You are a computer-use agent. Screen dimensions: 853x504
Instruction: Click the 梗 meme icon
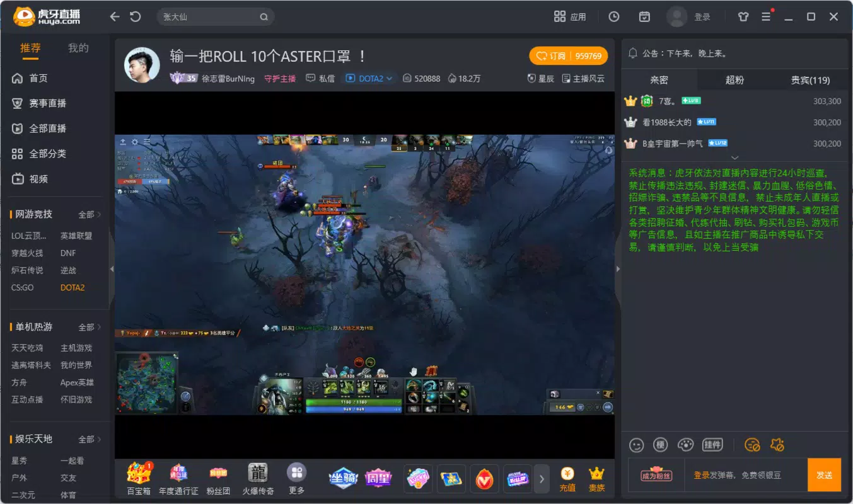(x=660, y=445)
